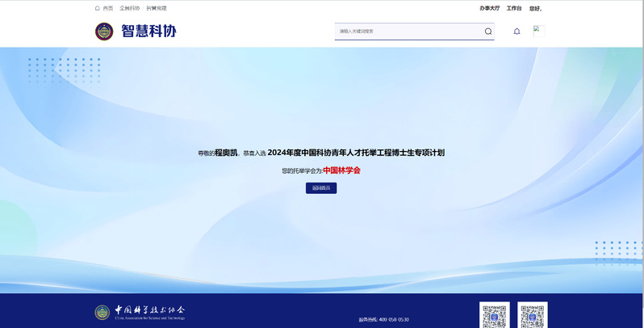Click the 智慧科协 site title
The height and width of the screenshot is (328, 644).
coord(148,31)
